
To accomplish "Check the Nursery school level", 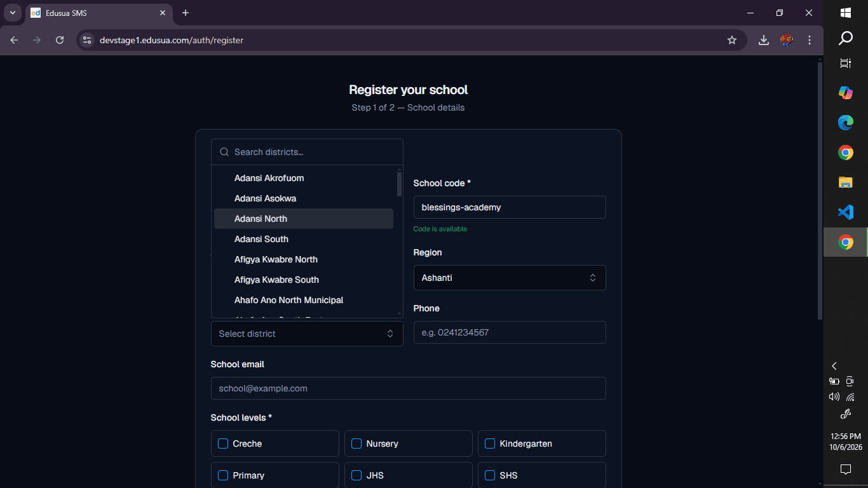I will [x=356, y=444].
